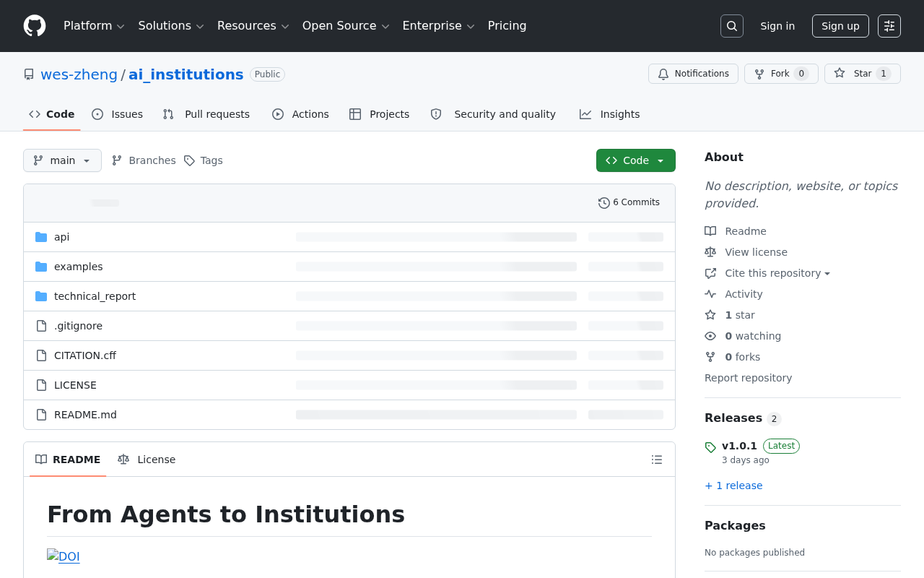Viewport: 924px width, 578px height.
Task: Open the README.md file name
Action: 85,415
